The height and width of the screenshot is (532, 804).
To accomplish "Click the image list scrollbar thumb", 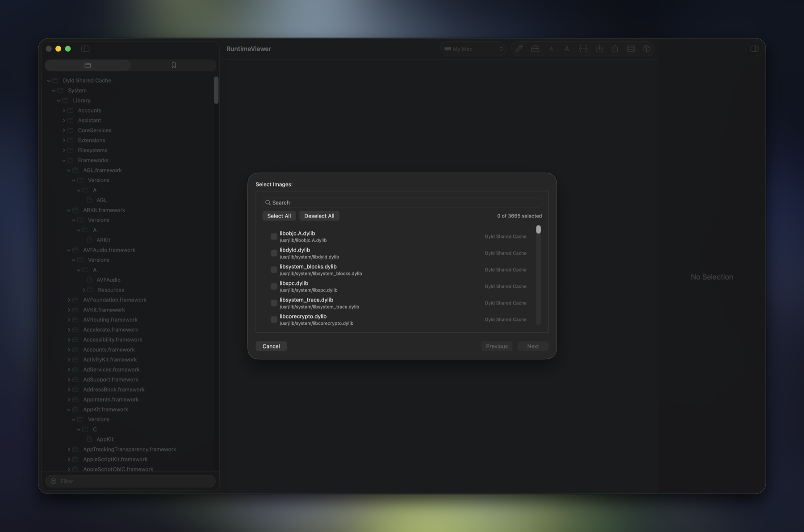I will (538, 229).
